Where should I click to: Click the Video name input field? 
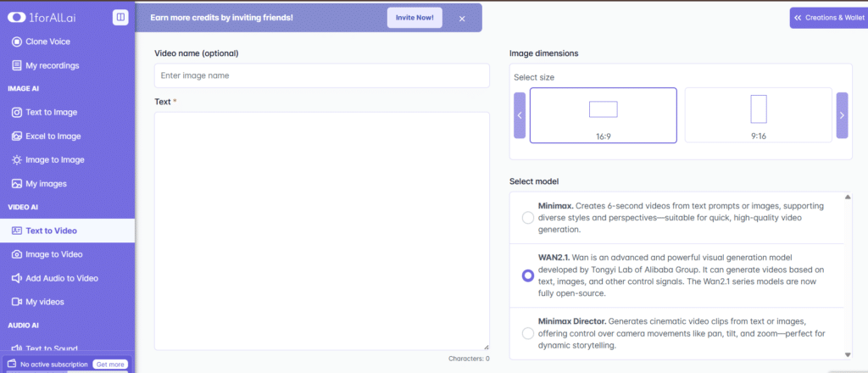(321, 75)
